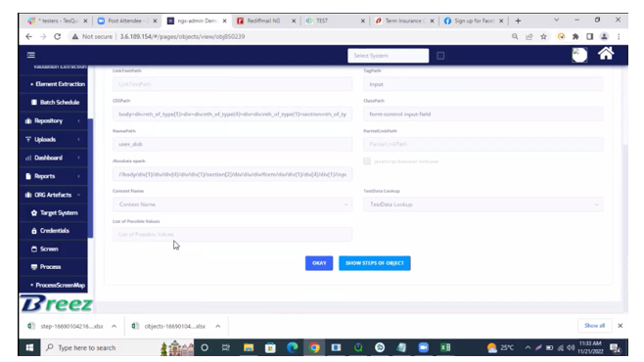
Task: Bookmark this page with the star icon
Action: pos(544,36)
